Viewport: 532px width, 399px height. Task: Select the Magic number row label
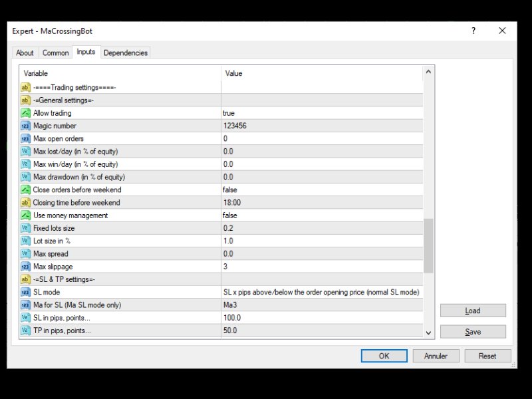pos(55,126)
